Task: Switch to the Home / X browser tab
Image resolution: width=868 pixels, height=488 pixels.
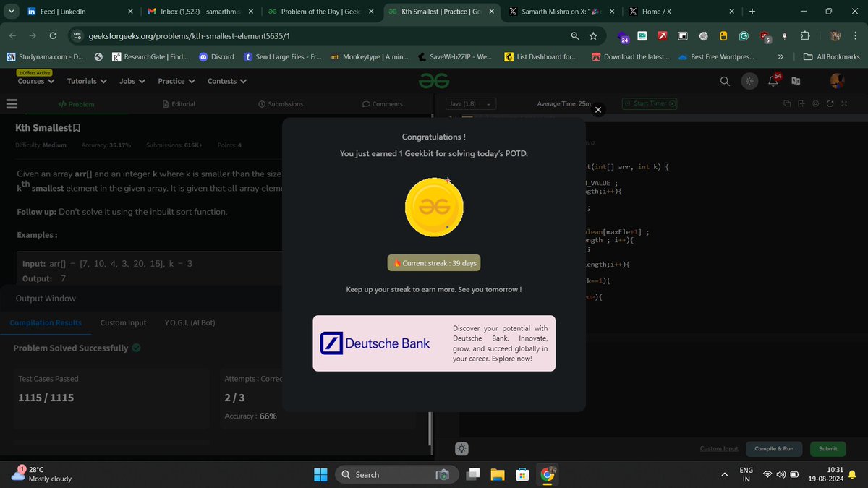Action: [x=683, y=12]
